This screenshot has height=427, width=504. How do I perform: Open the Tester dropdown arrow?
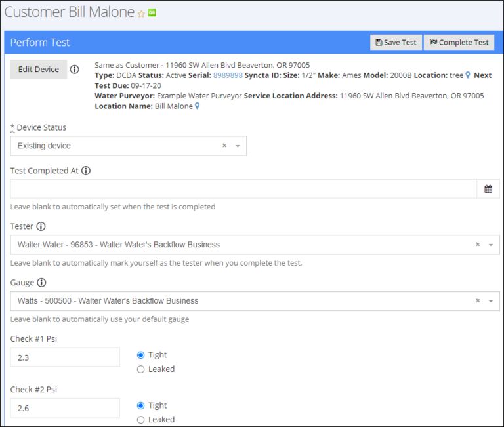click(490, 245)
